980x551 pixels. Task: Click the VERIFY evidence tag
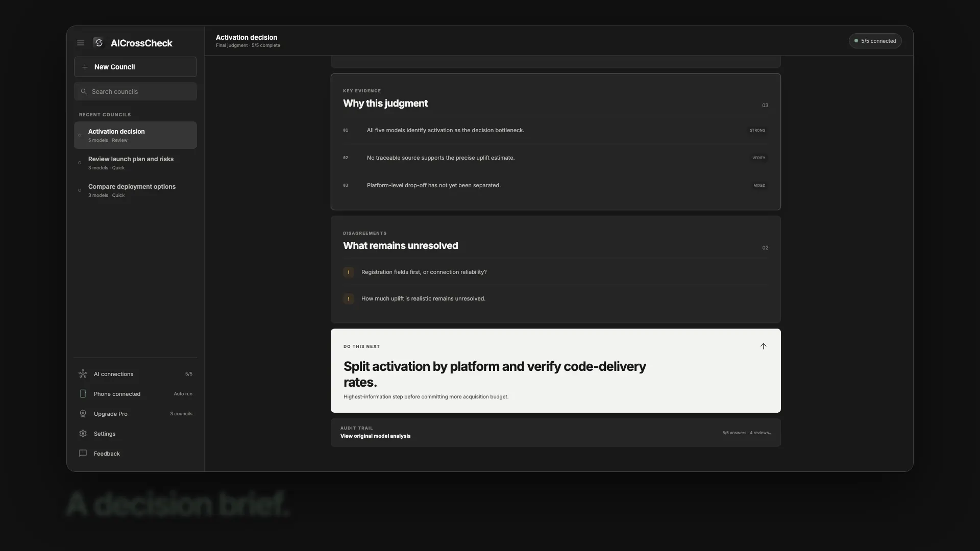pos(758,158)
